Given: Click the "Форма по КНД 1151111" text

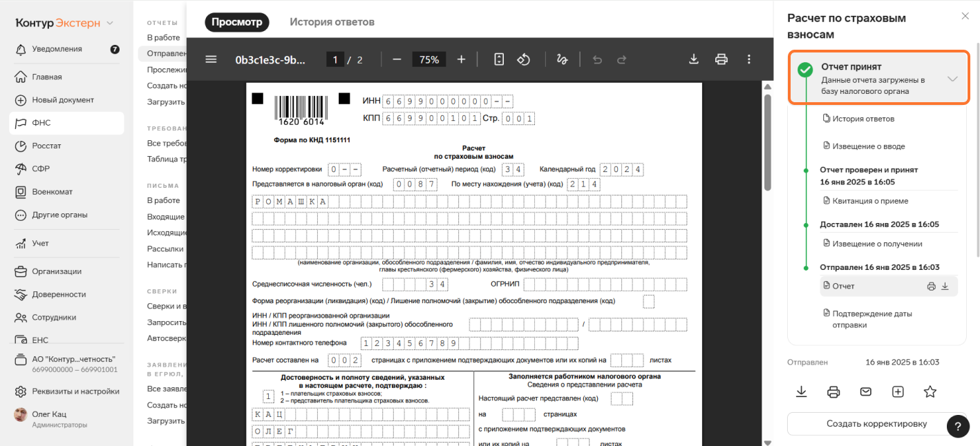Looking at the screenshot, I should click(312, 139).
